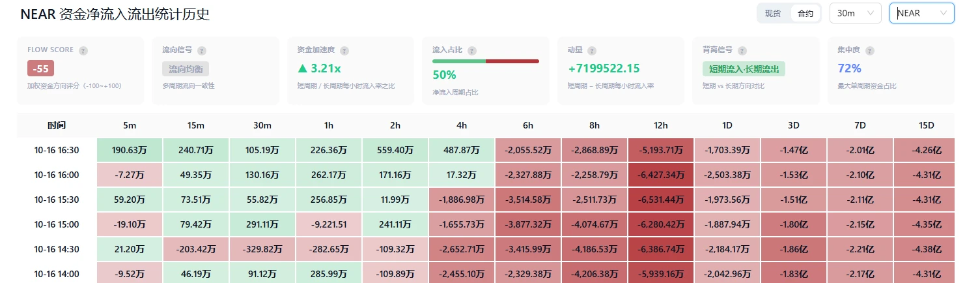Click the 3.21x acceleration value
This screenshot has width=980, height=283.
coord(319,68)
